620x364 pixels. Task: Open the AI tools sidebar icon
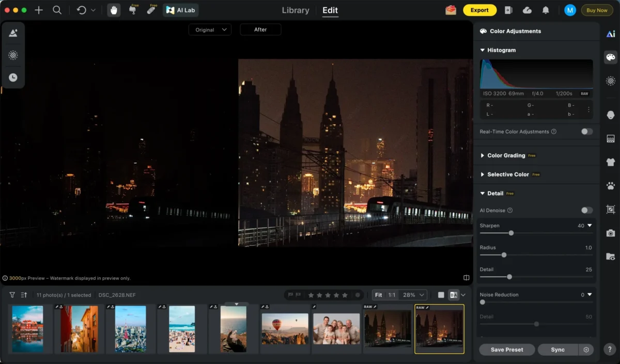[x=611, y=34]
